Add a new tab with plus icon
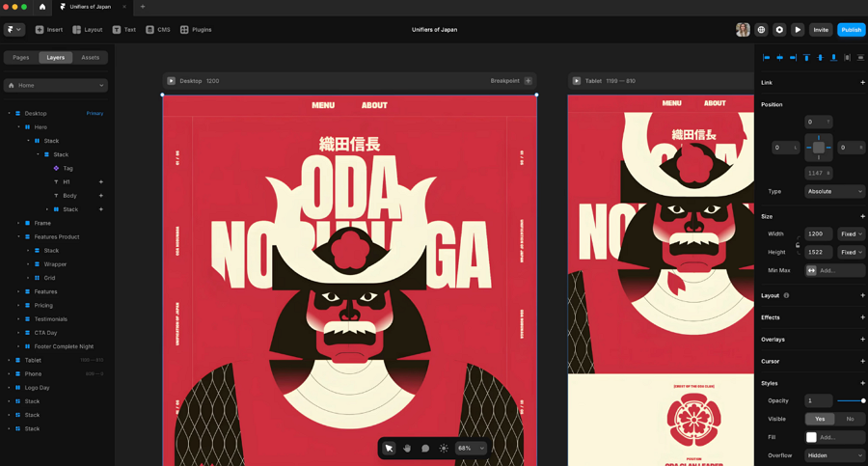The width and height of the screenshot is (868, 466). (x=143, y=7)
